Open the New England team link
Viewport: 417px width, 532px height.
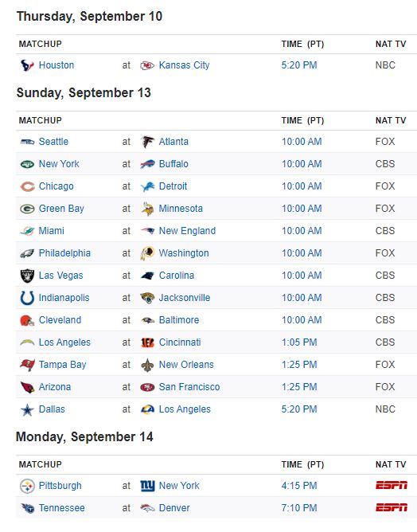click(187, 231)
